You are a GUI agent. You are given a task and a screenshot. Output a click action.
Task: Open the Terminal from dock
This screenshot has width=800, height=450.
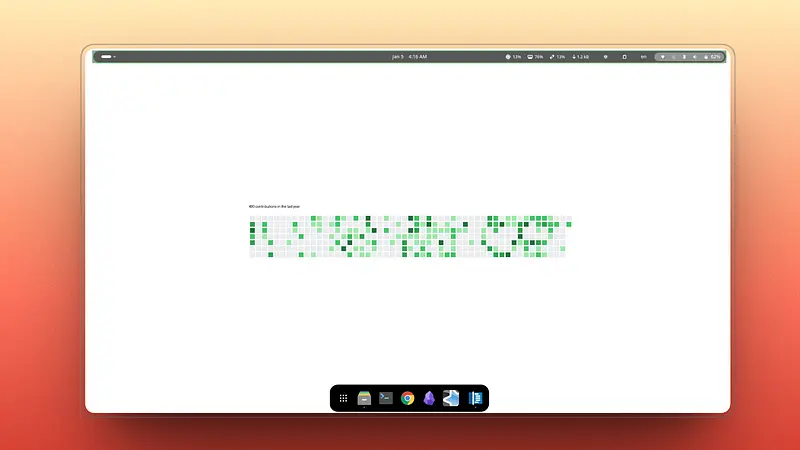pos(386,398)
